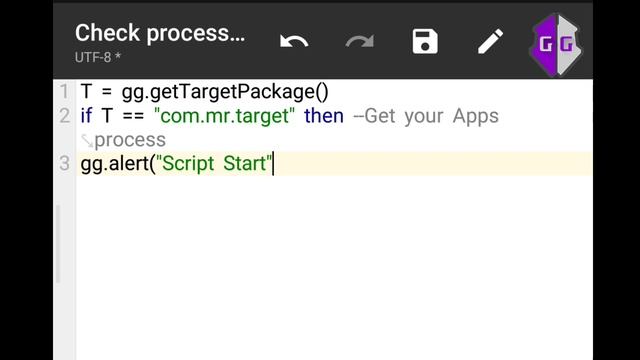Tap the "Script Start" string on line 3

tap(214, 164)
